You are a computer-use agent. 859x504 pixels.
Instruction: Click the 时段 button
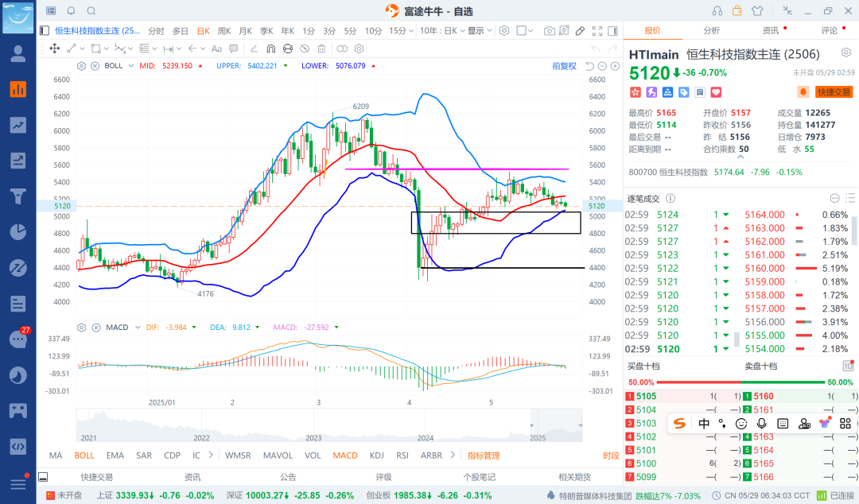pos(611,456)
